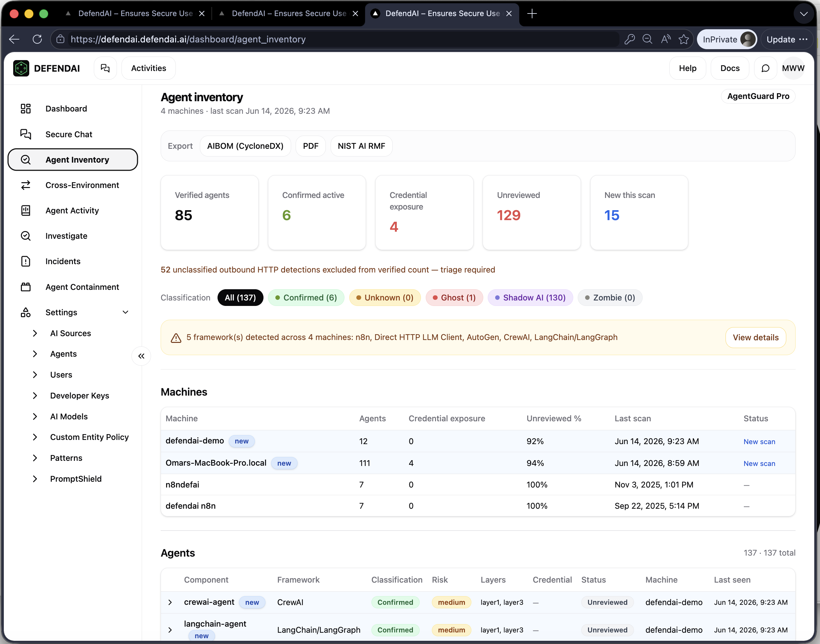
Task: Expand the Settings section chevron
Action: tap(126, 312)
